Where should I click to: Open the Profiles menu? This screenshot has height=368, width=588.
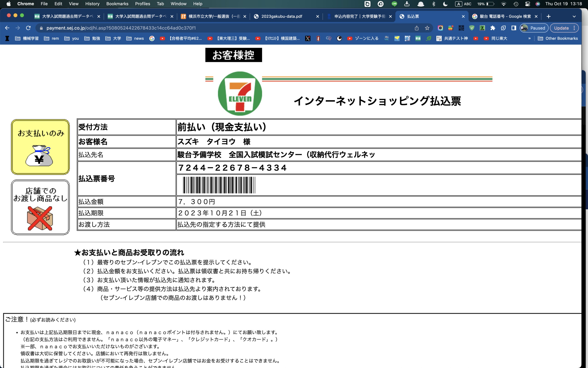pyautogui.click(x=142, y=4)
